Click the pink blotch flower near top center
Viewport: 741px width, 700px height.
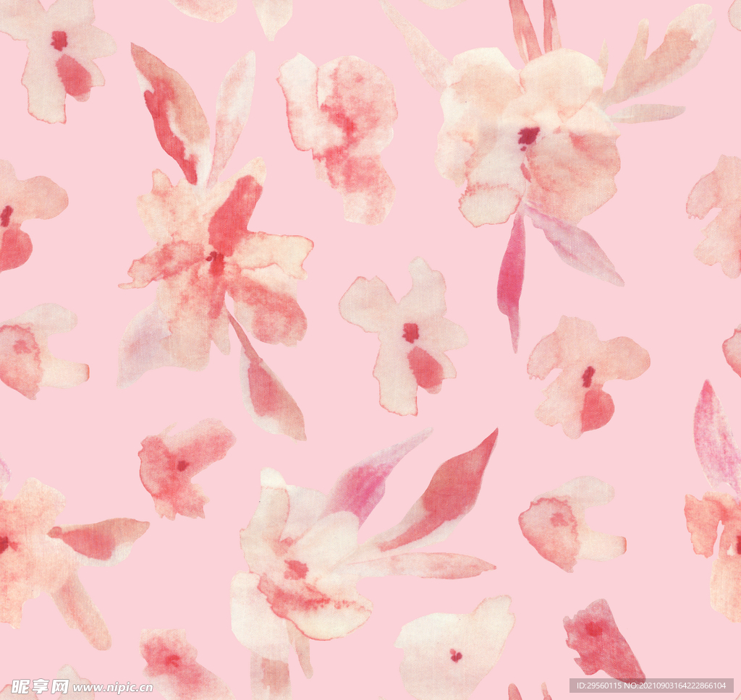[x=340, y=130]
